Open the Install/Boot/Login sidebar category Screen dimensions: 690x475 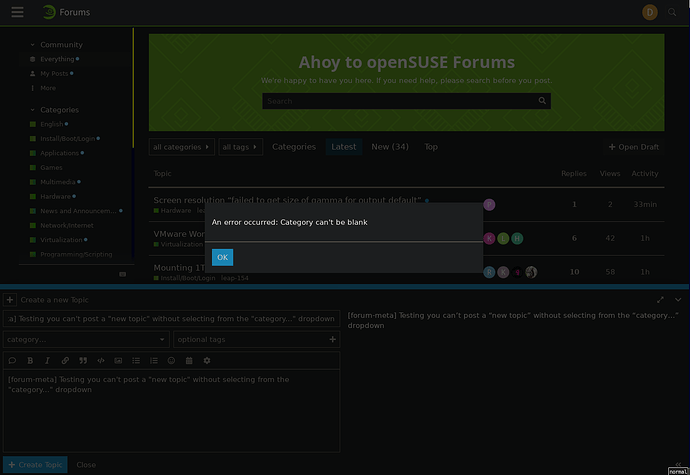[67, 139]
